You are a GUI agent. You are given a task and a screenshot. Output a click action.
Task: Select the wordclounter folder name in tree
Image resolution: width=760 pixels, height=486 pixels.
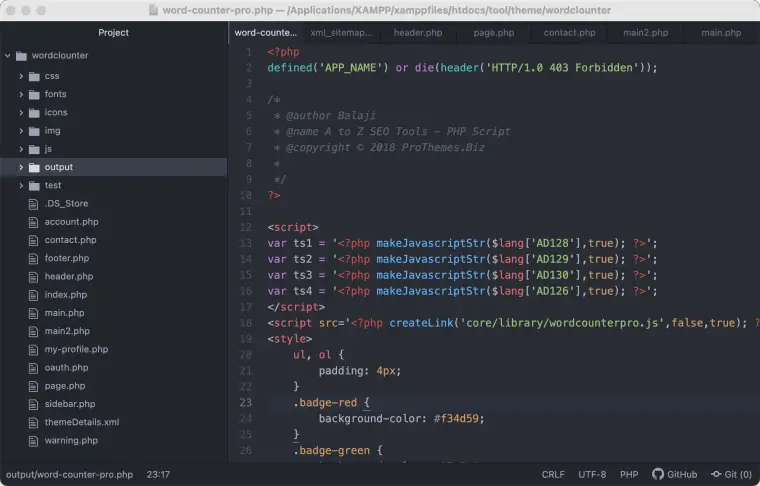click(60, 56)
